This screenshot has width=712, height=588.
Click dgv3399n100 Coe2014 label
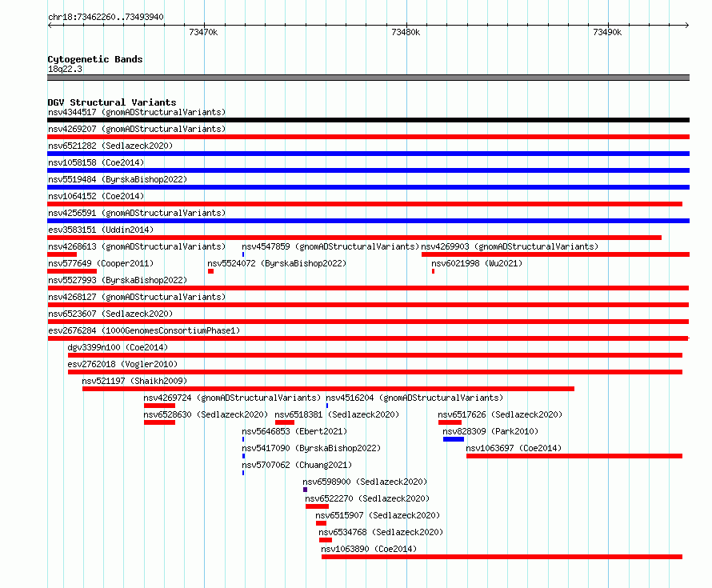(118, 347)
